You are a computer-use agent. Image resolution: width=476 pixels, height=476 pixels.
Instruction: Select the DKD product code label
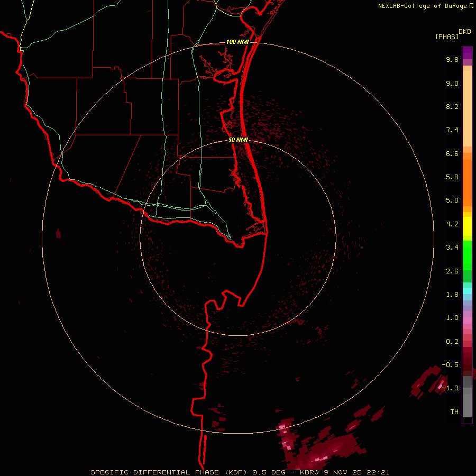pyautogui.click(x=465, y=32)
